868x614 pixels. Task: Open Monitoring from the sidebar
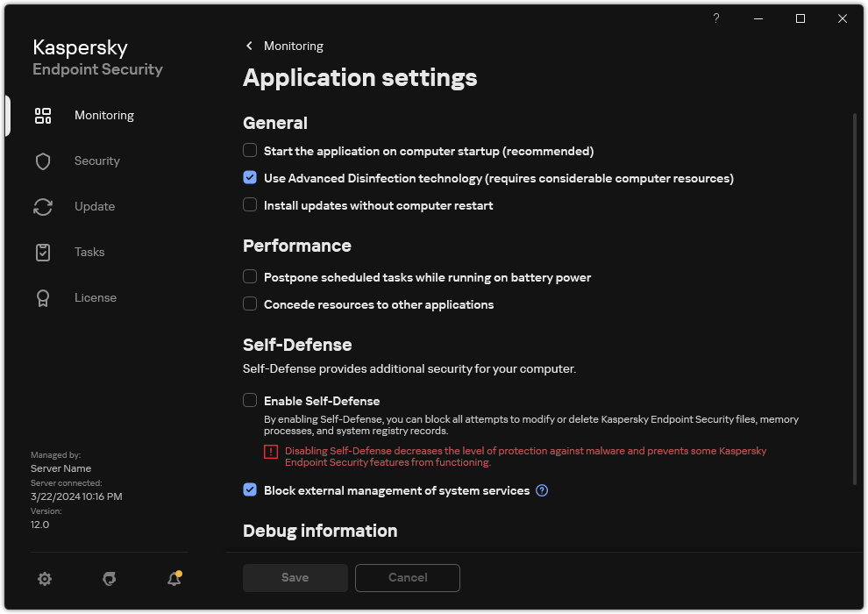coord(103,115)
